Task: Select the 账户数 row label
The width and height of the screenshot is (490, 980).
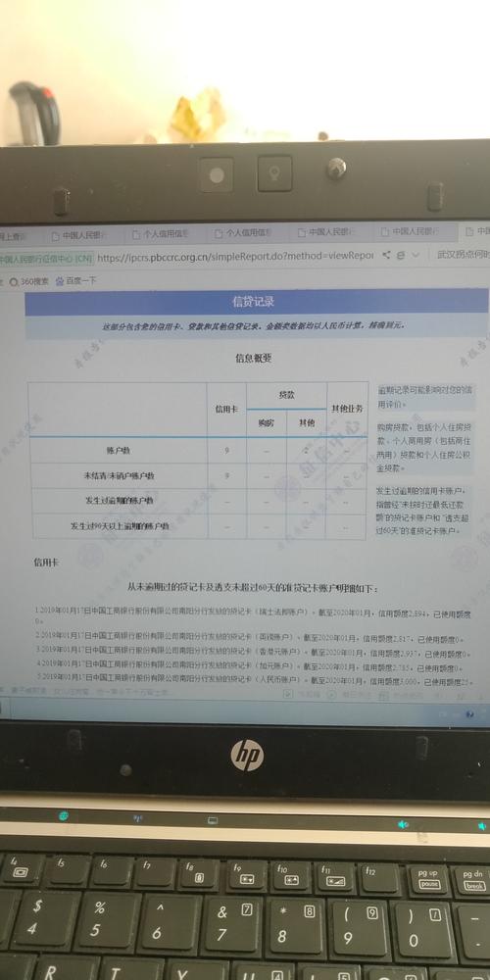Action: (119, 450)
